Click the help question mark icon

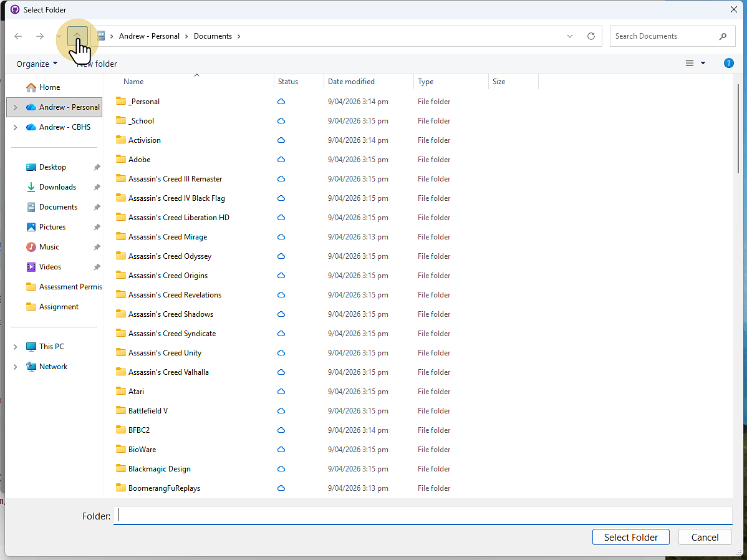pyautogui.click(x=729, y=63)
